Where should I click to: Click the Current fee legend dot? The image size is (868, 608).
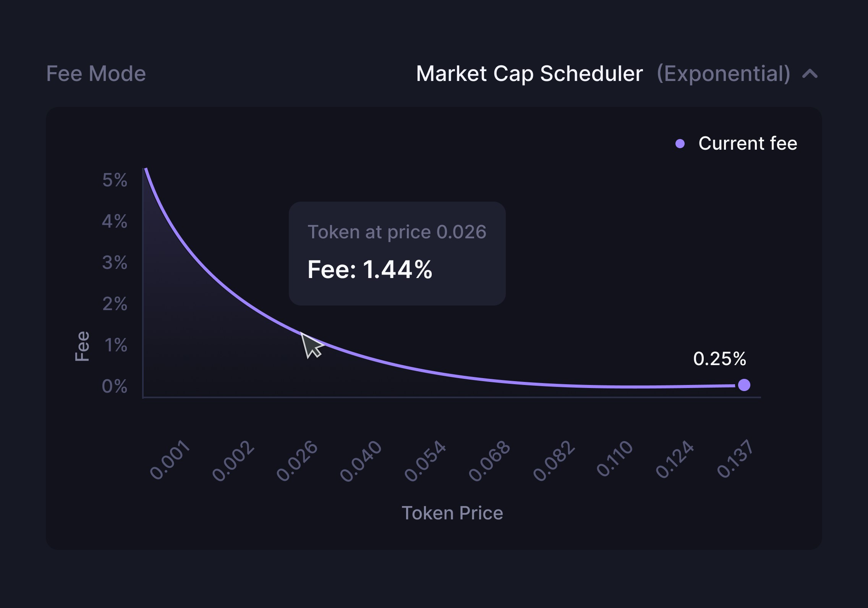point(680,143)
